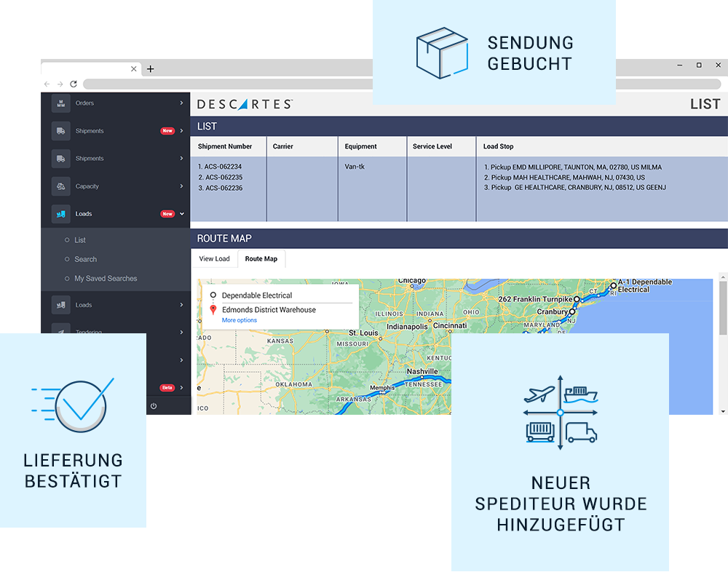Open the Search submenu item

85,259
